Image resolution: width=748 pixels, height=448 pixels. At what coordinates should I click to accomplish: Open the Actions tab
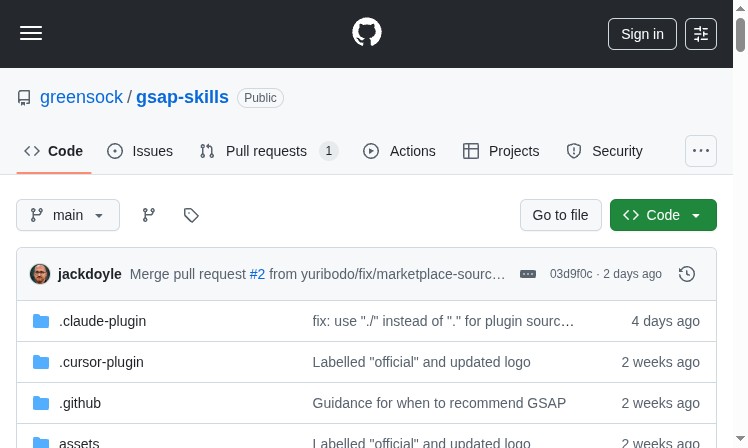pos(399,151)
